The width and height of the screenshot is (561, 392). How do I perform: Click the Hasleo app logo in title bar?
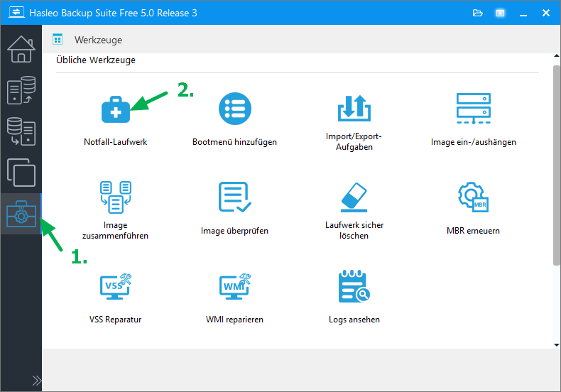point(16,12)
